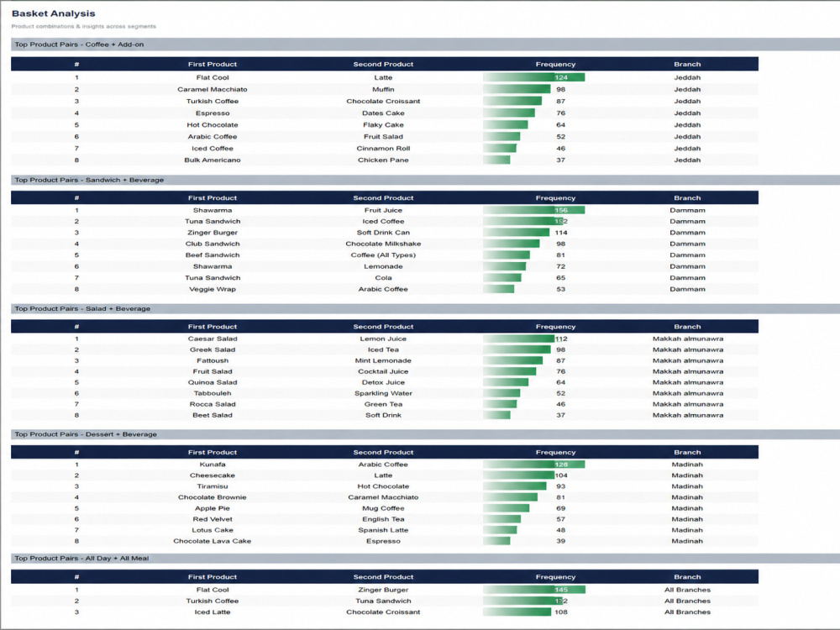Click the 'Soft Drink Can' cell

(383, 233)
